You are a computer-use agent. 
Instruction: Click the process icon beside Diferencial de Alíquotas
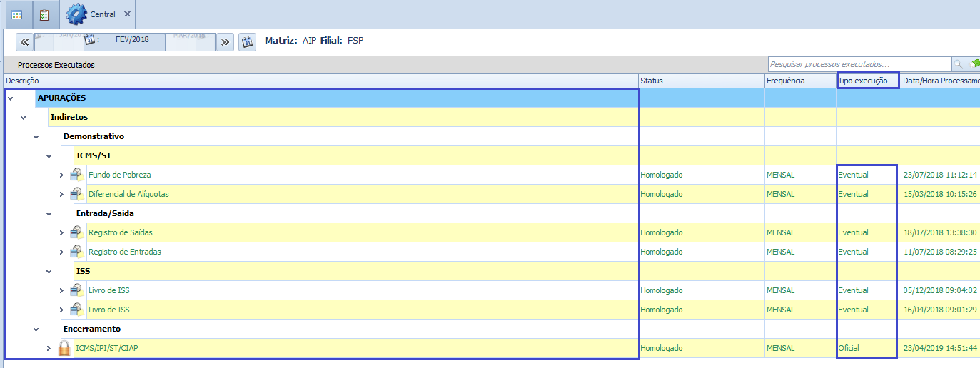tap(77, 194)
